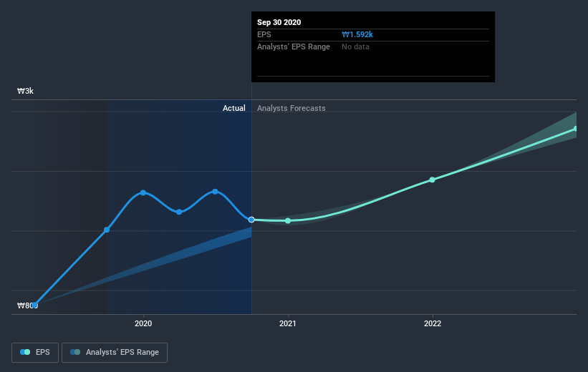
Task: Select the earliest EPS point at lower left
Action: (34, 305)
